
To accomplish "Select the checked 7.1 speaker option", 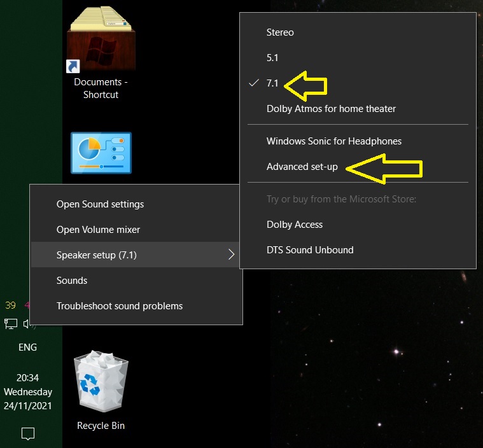I will pyautogui.click(x=272, y=83).
